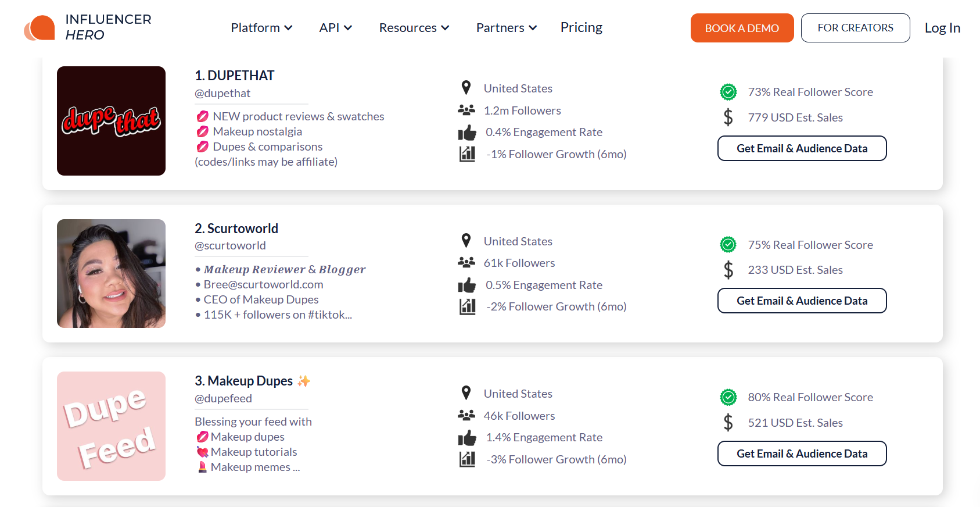
Task: Click green verified badge beside 80% Real Follower Score
Action: (x=728, y=397)
